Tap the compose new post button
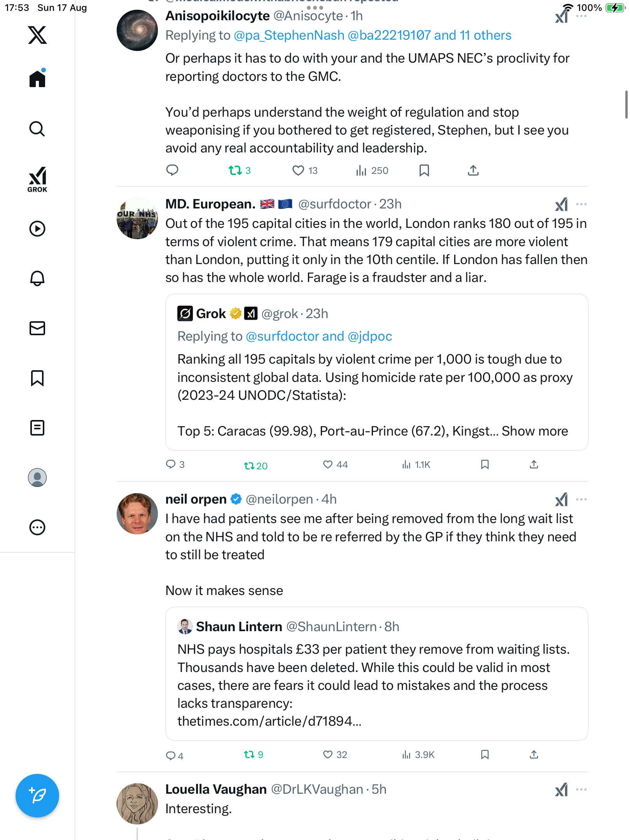The width and height of the screenshot is (630, 840). (37, 795)
